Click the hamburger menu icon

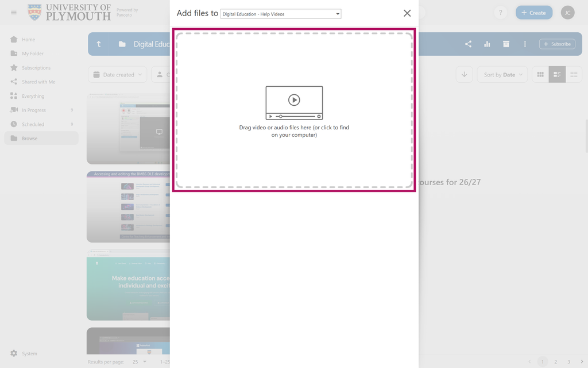click(14, 13)
